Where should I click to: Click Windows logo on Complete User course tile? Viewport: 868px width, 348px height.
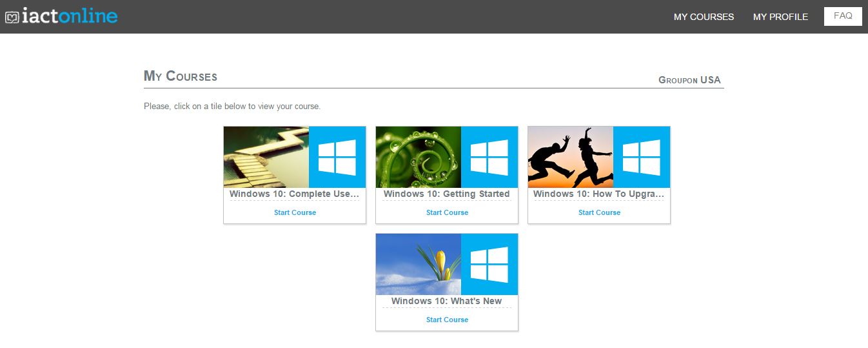pyautogui.click(x=337, y=157)
